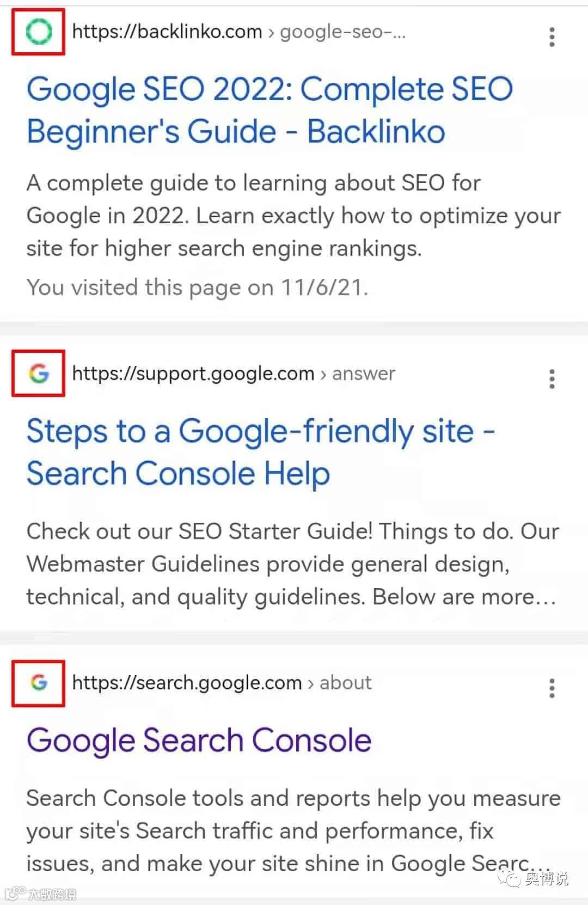588x905 pixels.
Task: Open three-dot menu for support.google.com result
Action: [x=552, y=378]
